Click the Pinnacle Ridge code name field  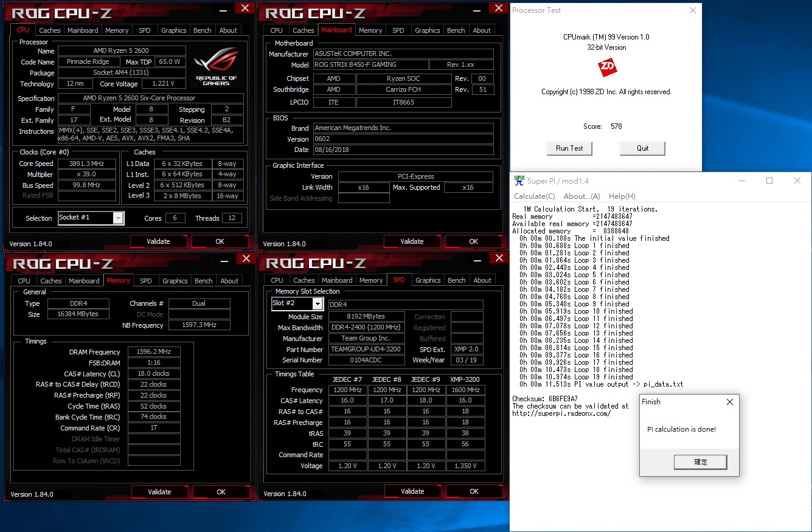coord(88,61)
